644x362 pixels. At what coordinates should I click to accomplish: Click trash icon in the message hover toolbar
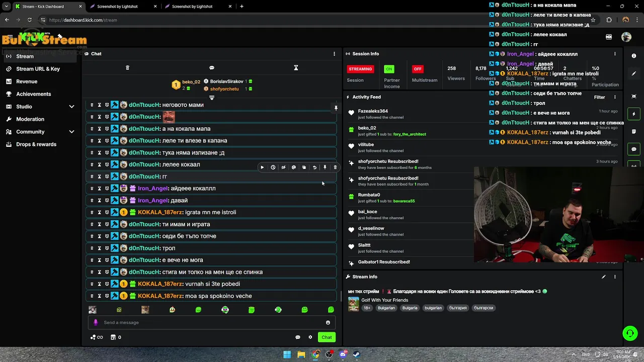click(x=335, y=167)
